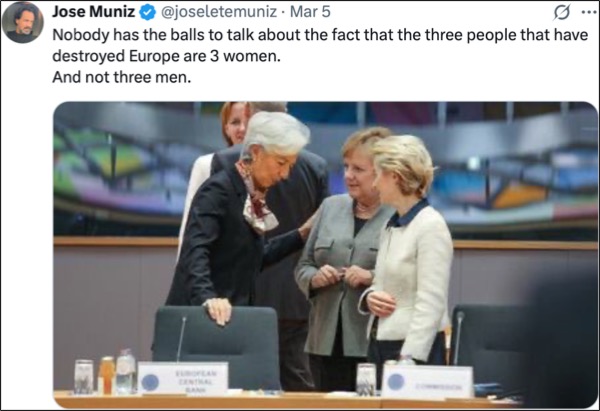Open the Grok explain-post icon

tap(562, 12)
